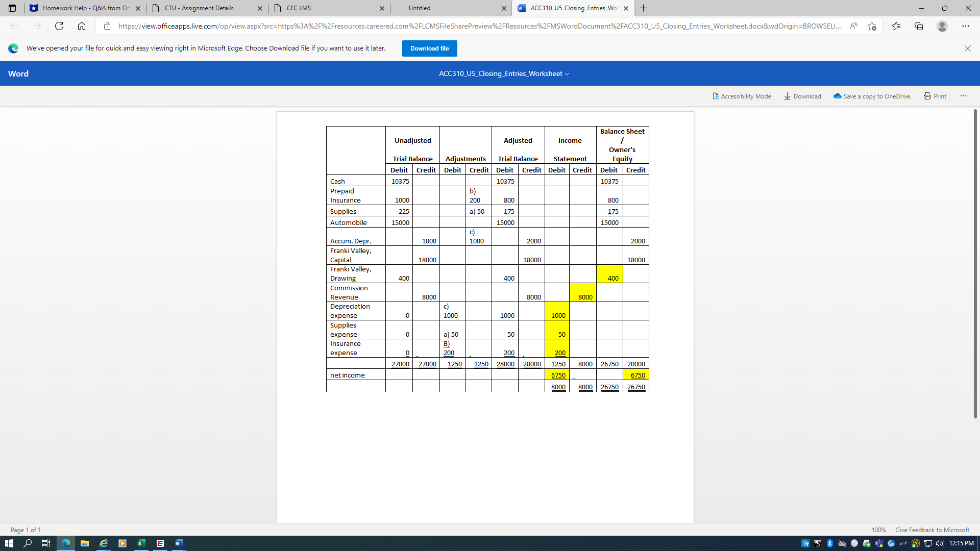Click the browser Home icon

[x=82, y=26]
